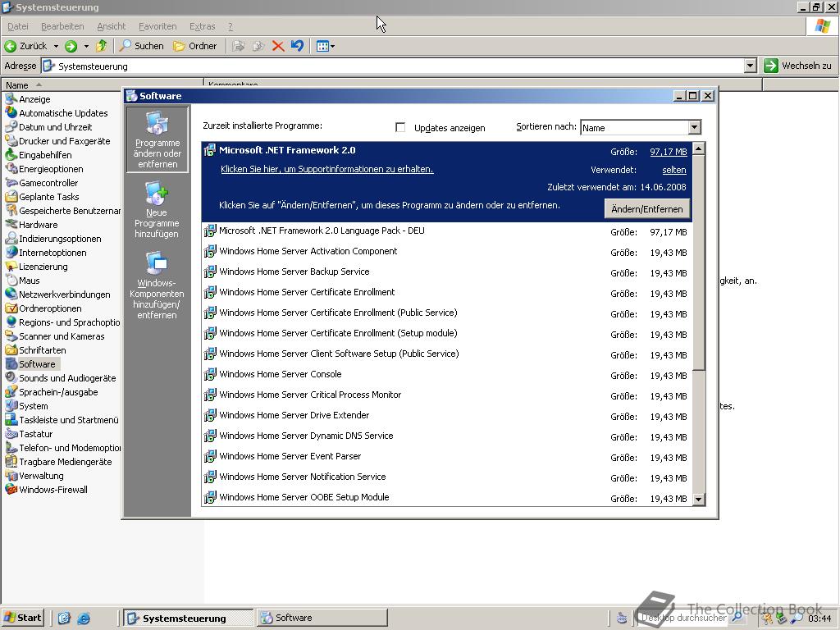Open the Ordneroptionen icon

pos(11,308)
